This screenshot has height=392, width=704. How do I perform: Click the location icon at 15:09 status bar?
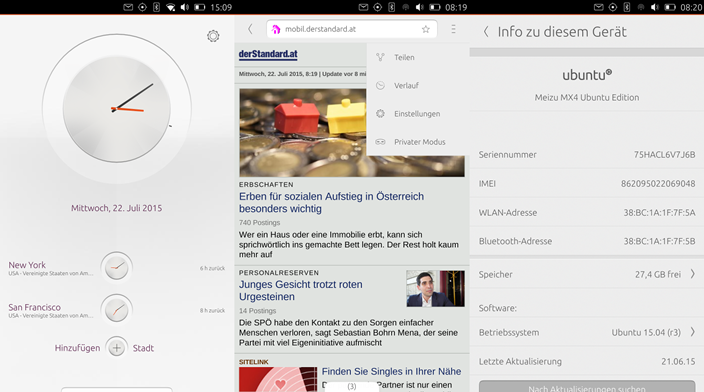(142, 7)
